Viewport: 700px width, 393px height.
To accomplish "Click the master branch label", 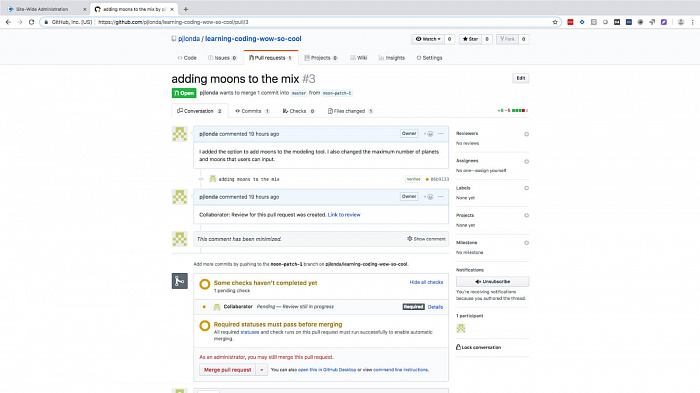I will (x=299, y=93).
